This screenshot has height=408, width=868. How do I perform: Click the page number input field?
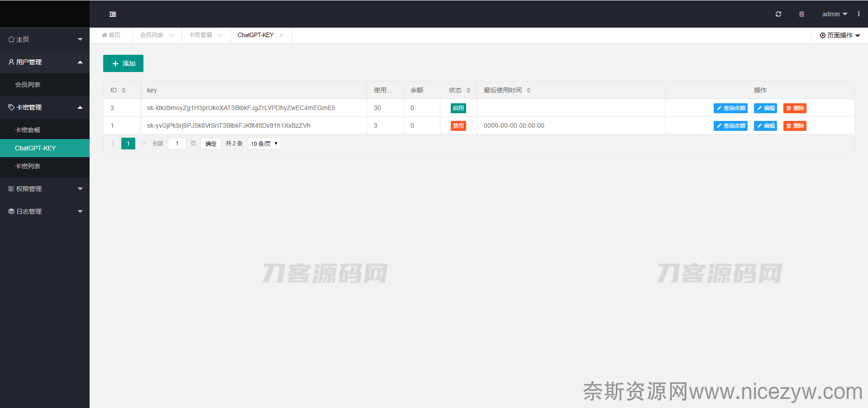click(x=177, y=144)
